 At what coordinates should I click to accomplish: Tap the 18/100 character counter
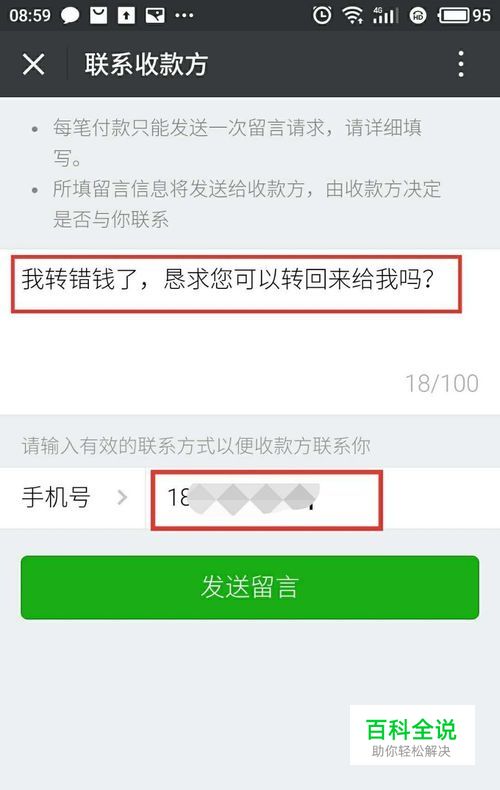click(x=442, y=383)
